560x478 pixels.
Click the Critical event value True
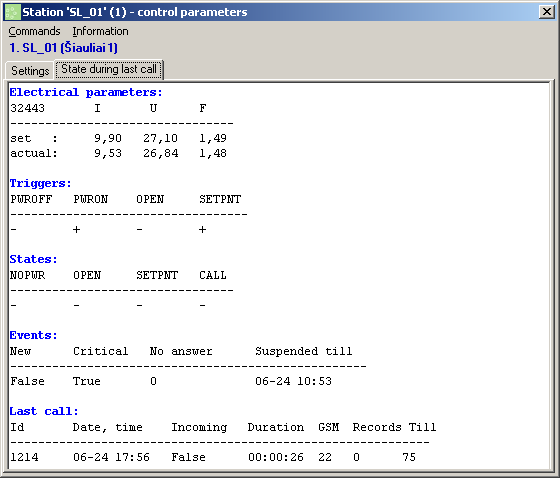click(x=87, y=382)
